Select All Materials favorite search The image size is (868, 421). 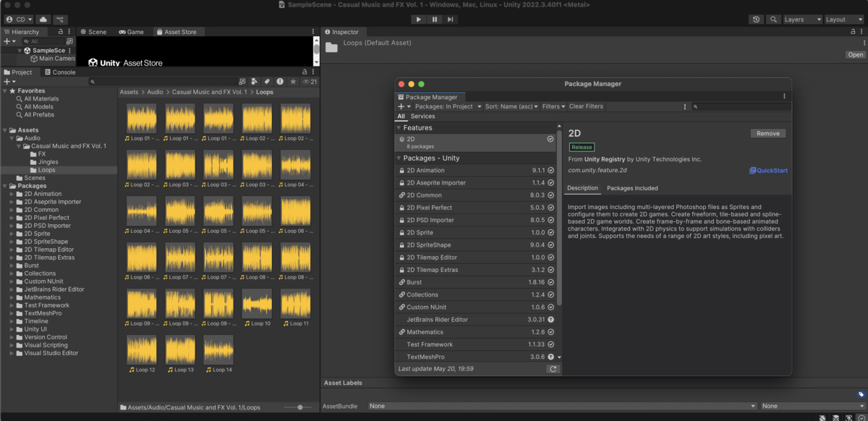pyautogui.click(x=41, y=98)
